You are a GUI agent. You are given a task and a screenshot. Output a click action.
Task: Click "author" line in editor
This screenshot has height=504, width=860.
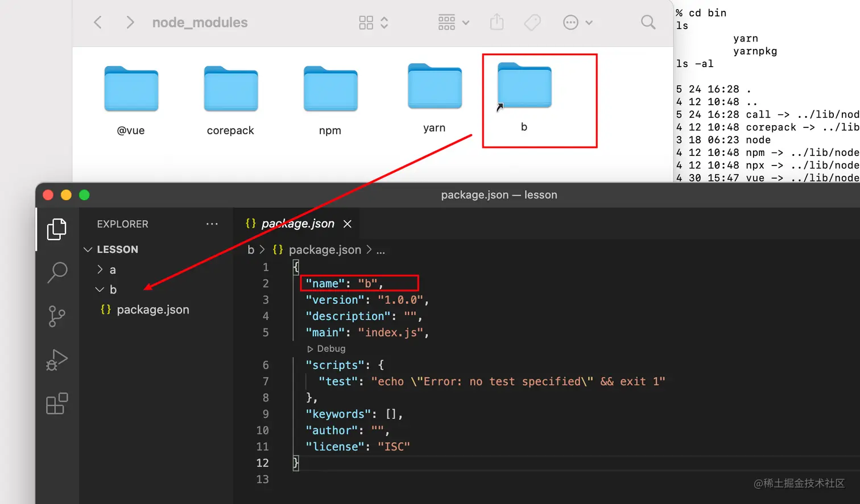(348, 431)
